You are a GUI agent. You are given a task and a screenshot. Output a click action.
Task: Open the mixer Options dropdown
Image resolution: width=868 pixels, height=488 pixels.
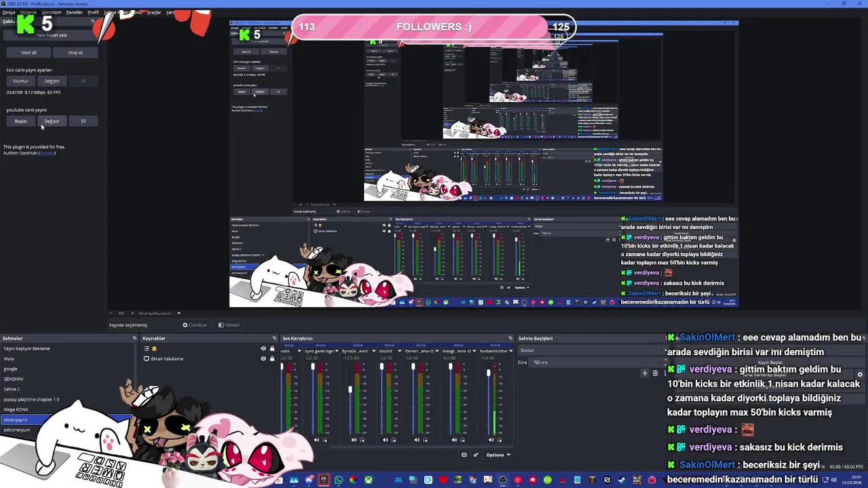[498, 455]
